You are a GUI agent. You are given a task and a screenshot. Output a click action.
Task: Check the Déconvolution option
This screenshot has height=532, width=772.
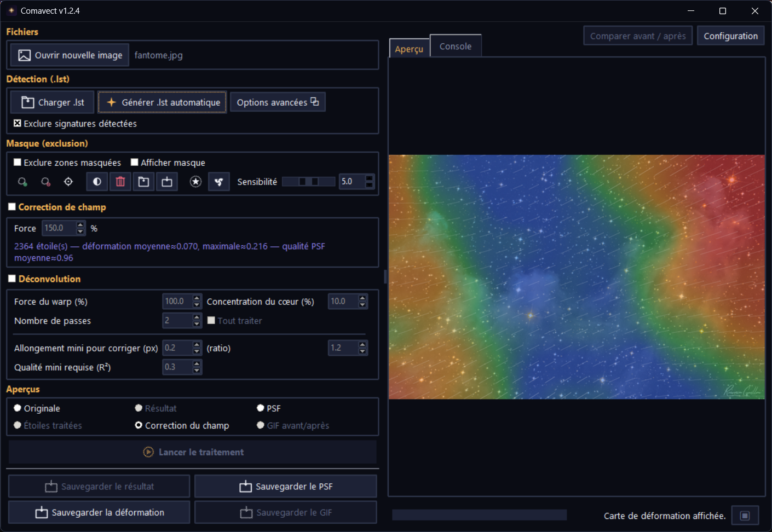click(12, 279)
